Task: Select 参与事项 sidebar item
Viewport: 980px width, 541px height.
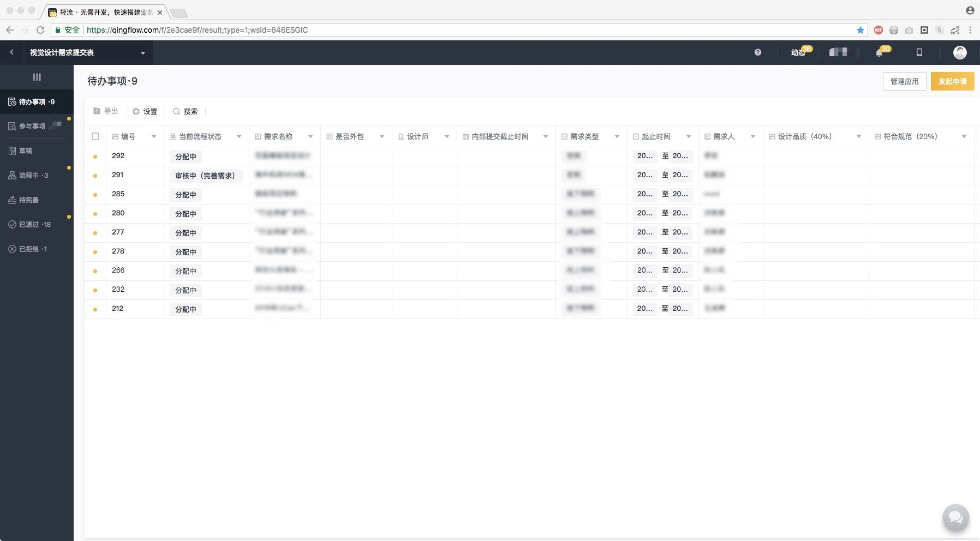Action: click(x=37, y=126)
